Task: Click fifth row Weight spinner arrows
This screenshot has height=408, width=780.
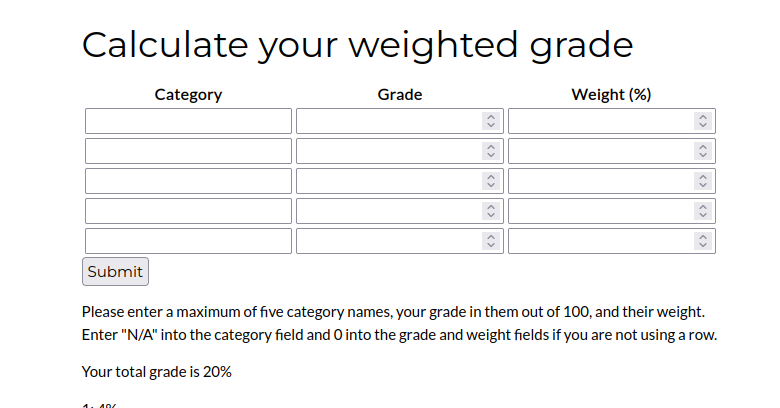Action: [703, 241]
